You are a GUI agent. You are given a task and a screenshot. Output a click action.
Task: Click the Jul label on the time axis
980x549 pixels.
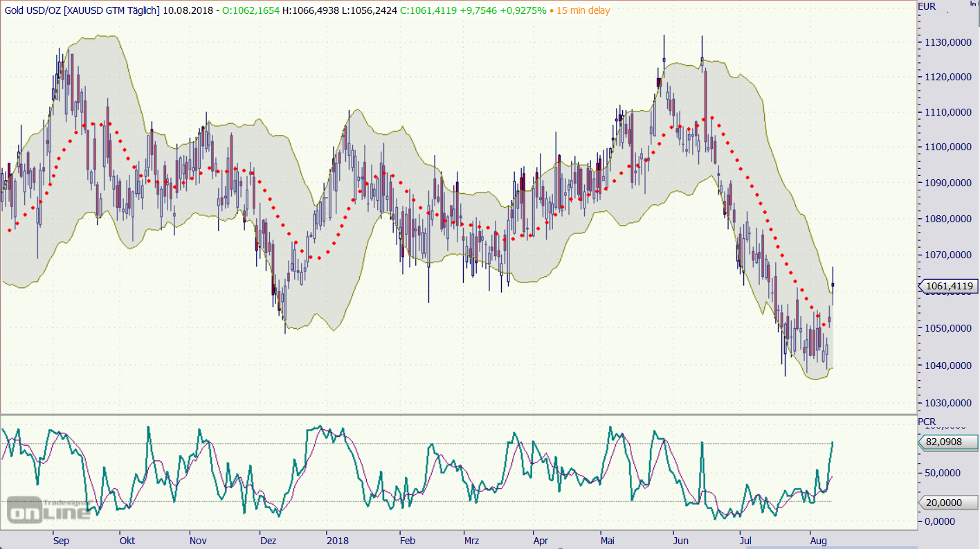click(745, 541)
